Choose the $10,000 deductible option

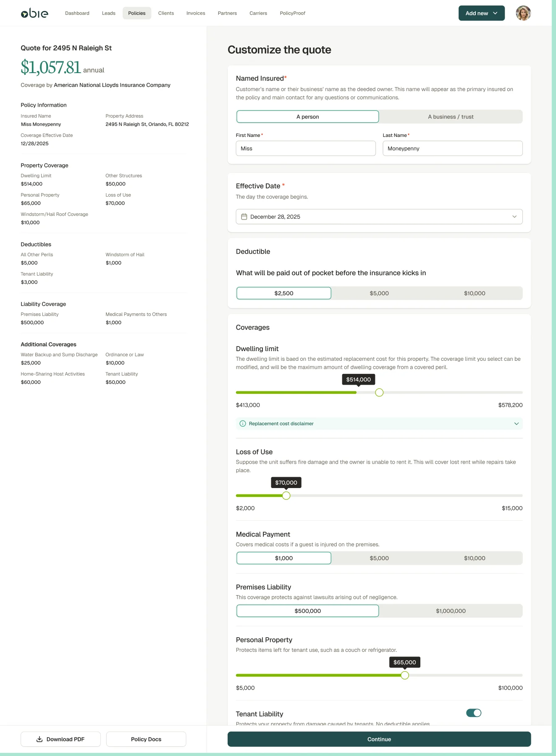(x=475, y=293)
